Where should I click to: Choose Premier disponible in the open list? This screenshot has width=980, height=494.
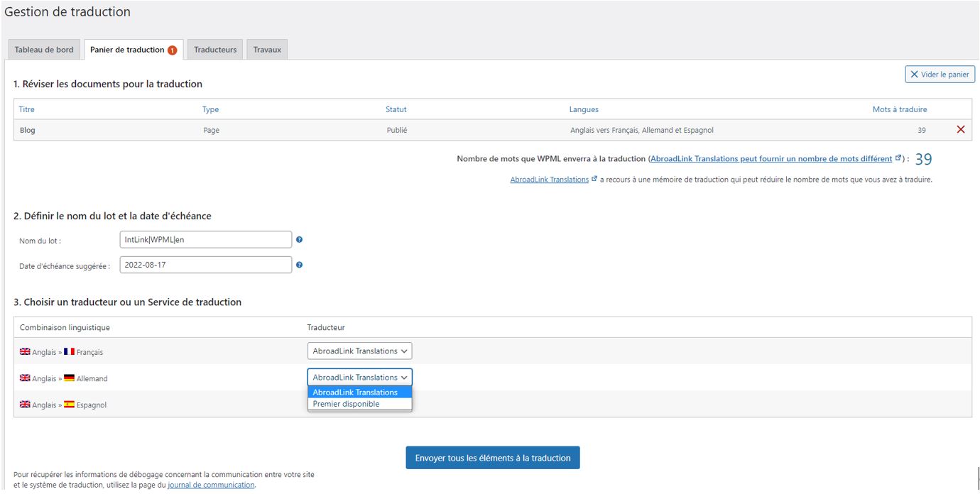click(359, 404)
